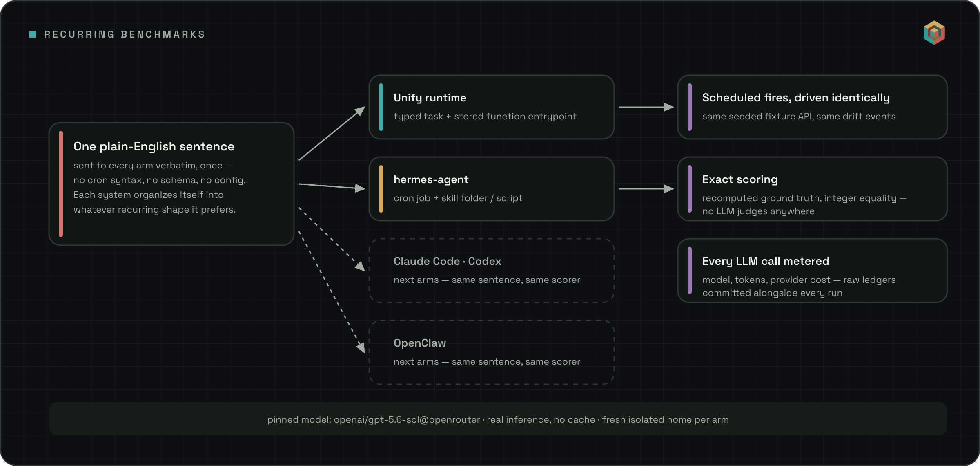Click 'model, tokens, provider cost — raw ledgers' line

tap(799, 280)
